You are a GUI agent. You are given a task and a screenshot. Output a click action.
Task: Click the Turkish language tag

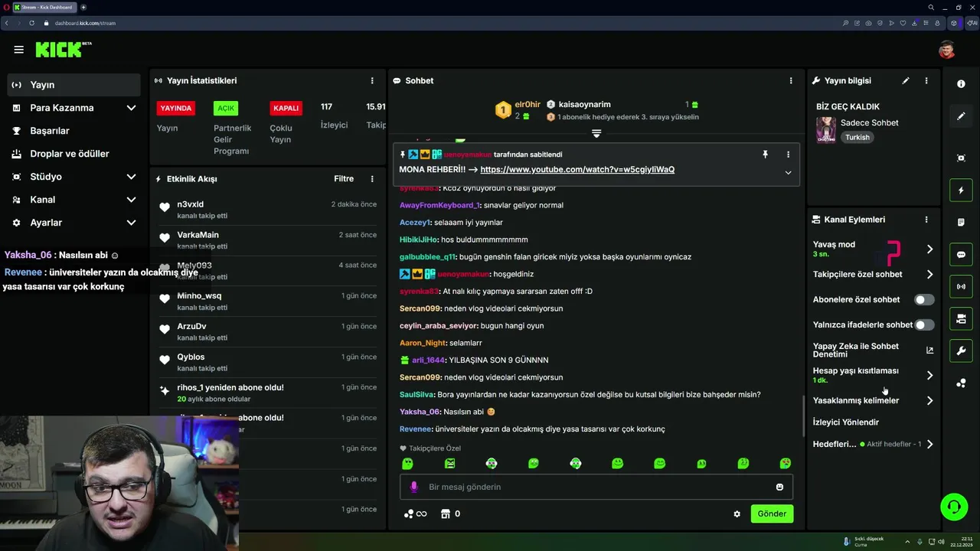[857, 138]
